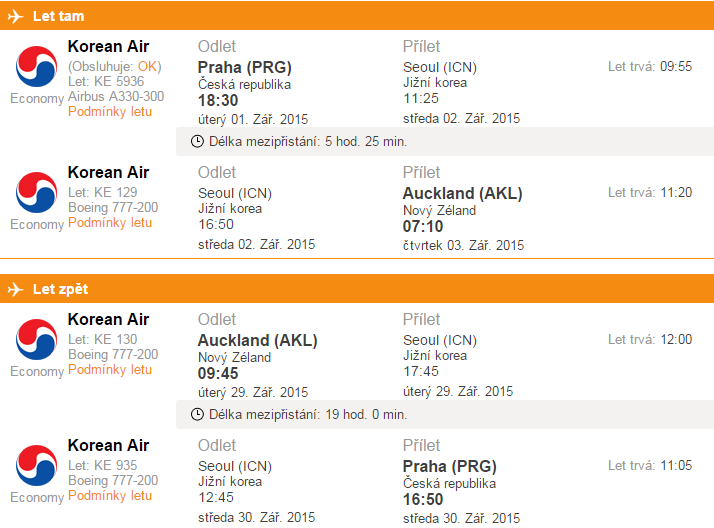The width and height of the screenshot is (714, 528).
Task: Open Podmínky letu for flight KE 129
Action: pos(110,223)
